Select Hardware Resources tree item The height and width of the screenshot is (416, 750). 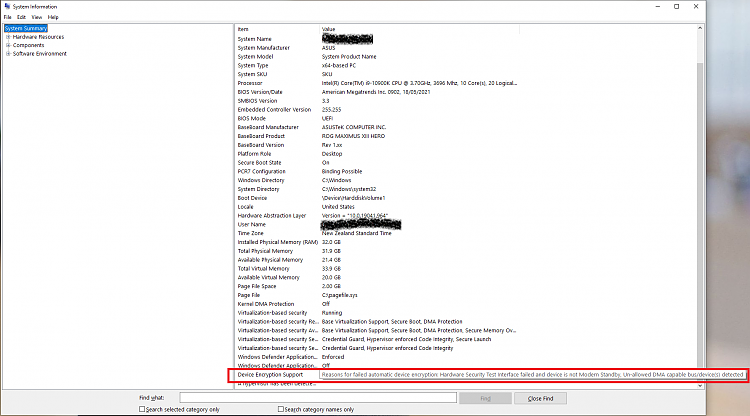pyautogui.click(x=38, y=37)
